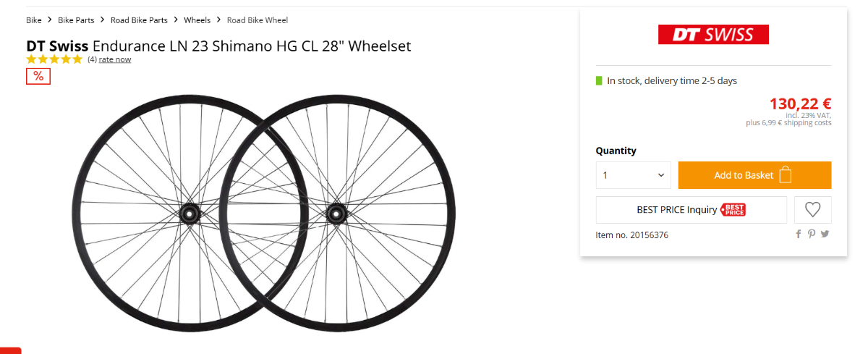Screen dimensions: 868x354
Task: Click the Best Price red badge icon
Action: coord(733,210)
